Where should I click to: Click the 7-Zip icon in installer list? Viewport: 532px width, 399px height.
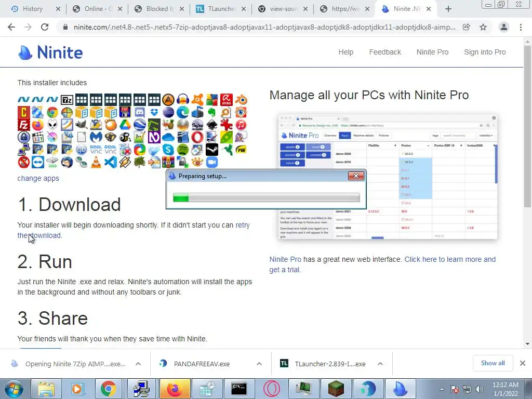click(x=67, y=100)
